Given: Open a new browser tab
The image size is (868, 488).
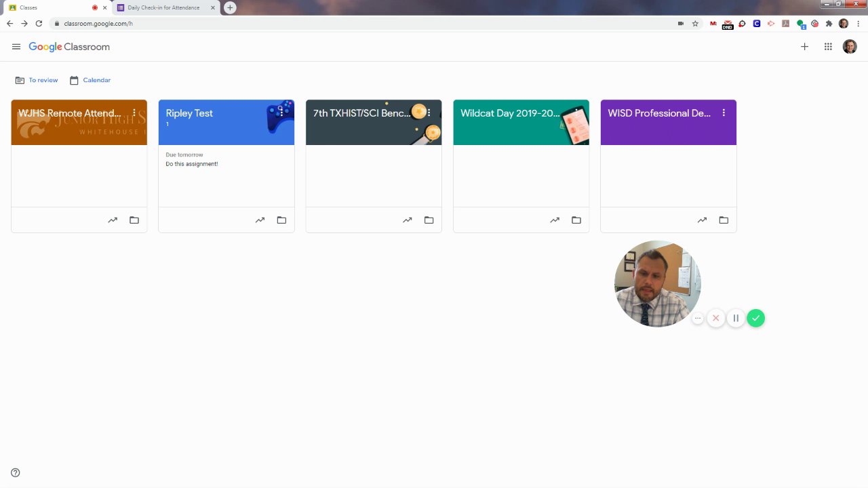Looking at the screenshot, I should (230, 7).
